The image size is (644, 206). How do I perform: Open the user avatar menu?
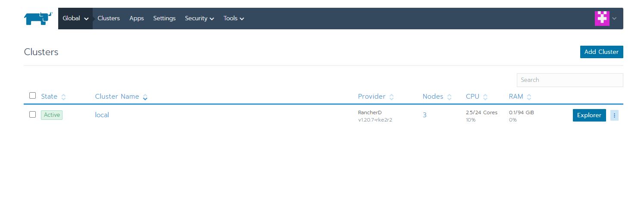[602, 18]
